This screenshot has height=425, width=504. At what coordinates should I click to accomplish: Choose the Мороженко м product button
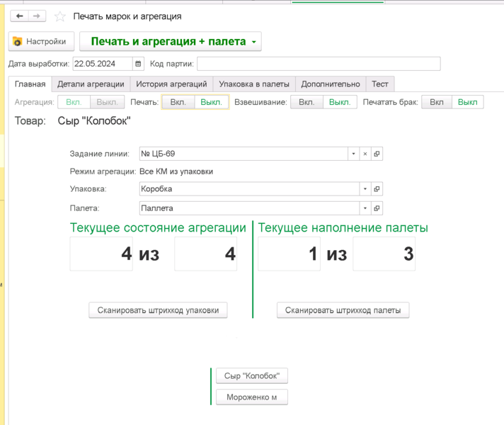point(252,397)
